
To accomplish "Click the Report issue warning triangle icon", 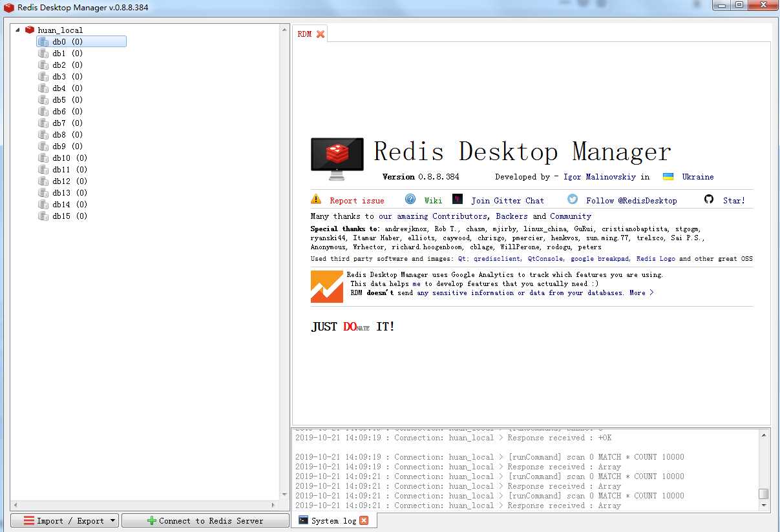I will click(x=316, y=199).
